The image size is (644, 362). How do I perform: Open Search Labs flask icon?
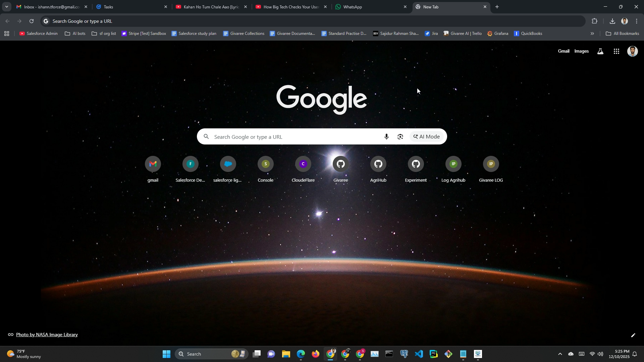tap(600, 51)
